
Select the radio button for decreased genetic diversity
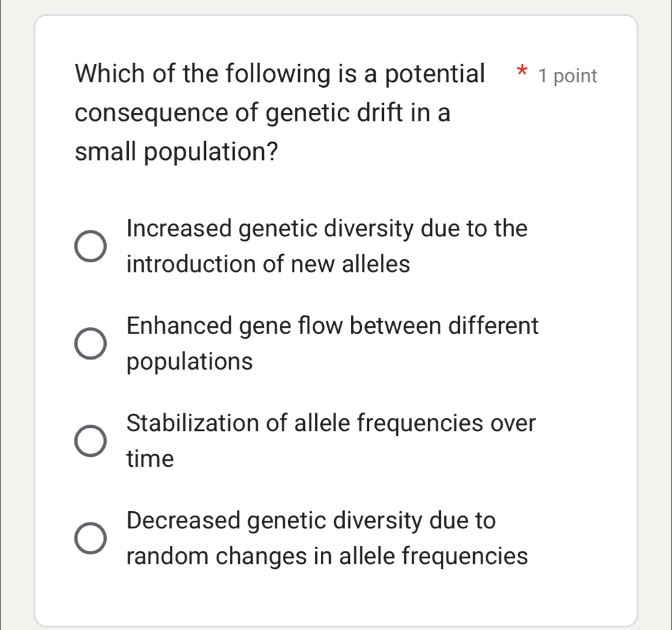tap(90, 538)
